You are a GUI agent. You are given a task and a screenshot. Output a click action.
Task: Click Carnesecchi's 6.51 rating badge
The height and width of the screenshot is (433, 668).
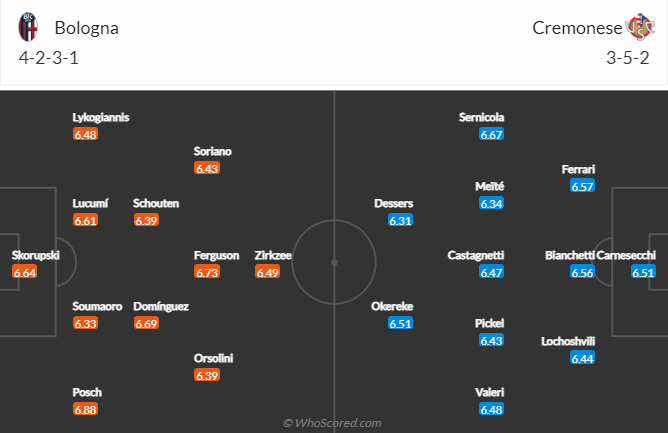[643, 272]
